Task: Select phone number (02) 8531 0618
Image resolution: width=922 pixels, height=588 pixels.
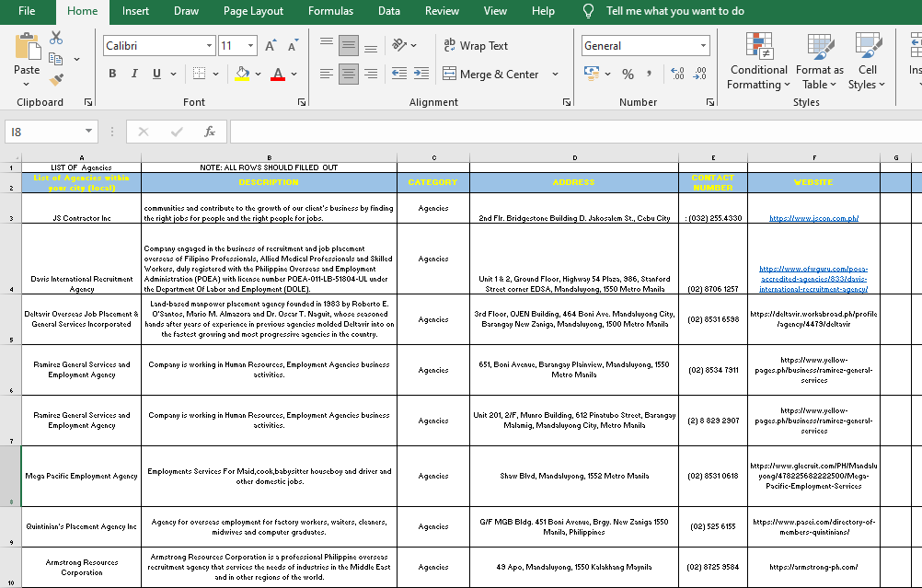Action: pos(713,477)
